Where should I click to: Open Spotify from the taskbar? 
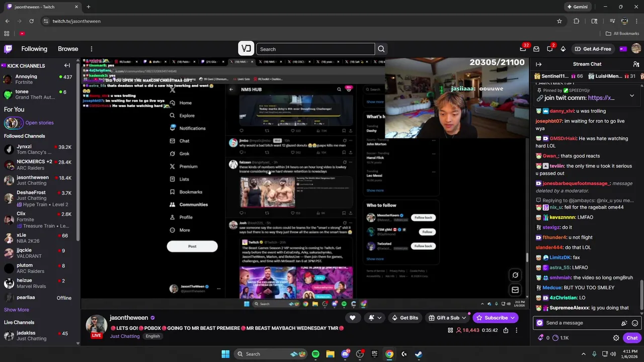[x=315, y=354]
